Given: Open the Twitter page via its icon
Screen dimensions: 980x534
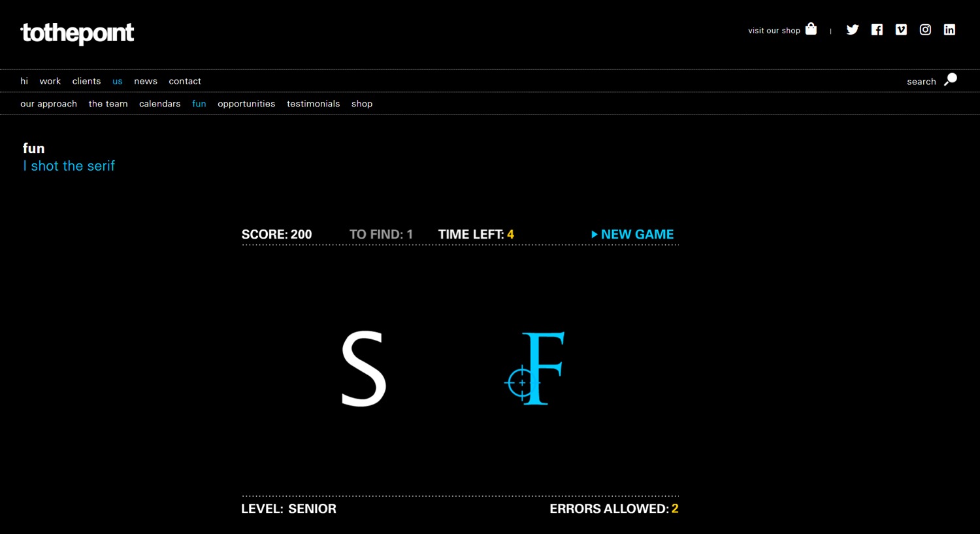Looking at the screenshot, I should coord(852,29).
